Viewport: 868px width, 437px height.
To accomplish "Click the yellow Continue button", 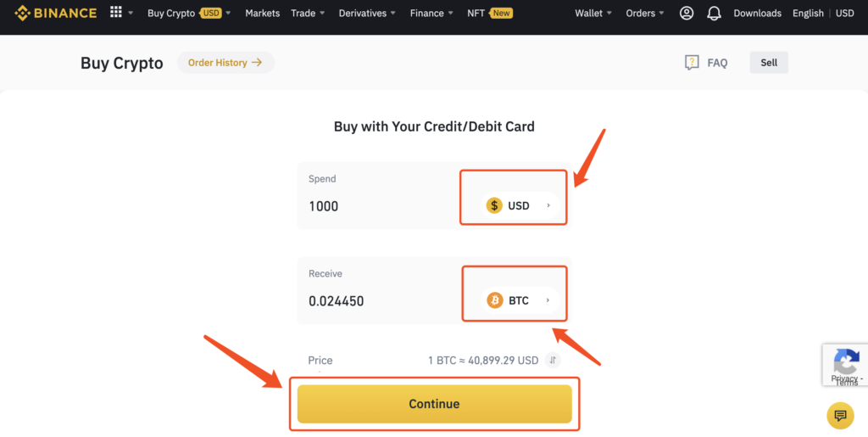I will pos(435,404).
